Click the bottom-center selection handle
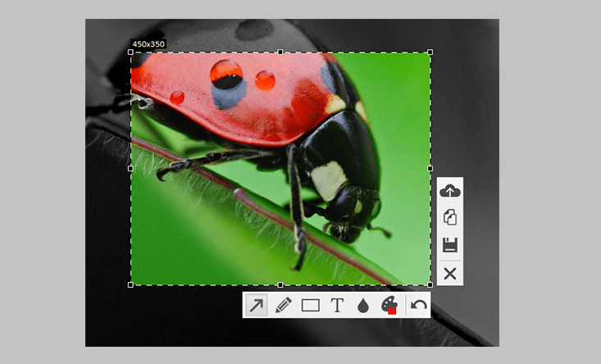This screenshot has height=364, width=601. [280, 284]
